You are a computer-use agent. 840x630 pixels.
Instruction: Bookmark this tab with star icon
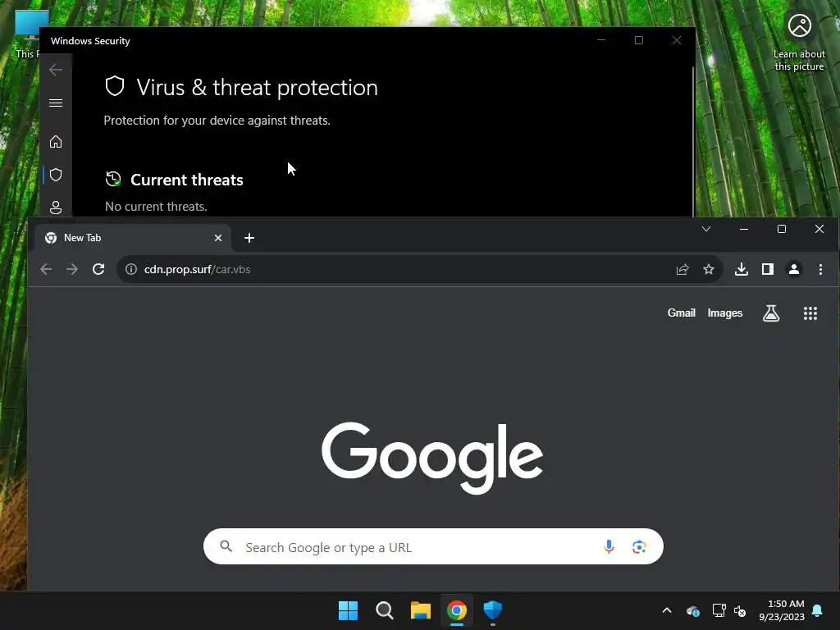click(709, 269)
